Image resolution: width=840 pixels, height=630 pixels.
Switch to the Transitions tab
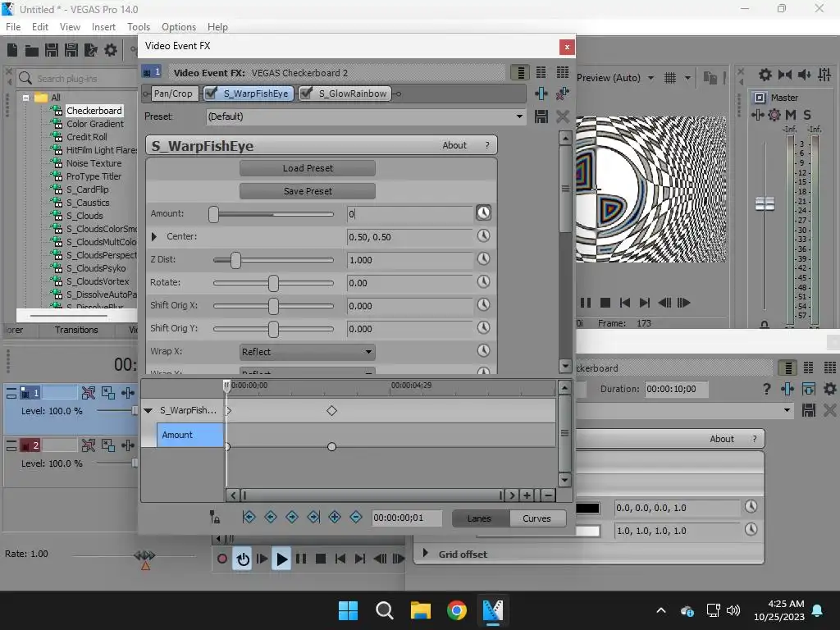coord(76,330)
